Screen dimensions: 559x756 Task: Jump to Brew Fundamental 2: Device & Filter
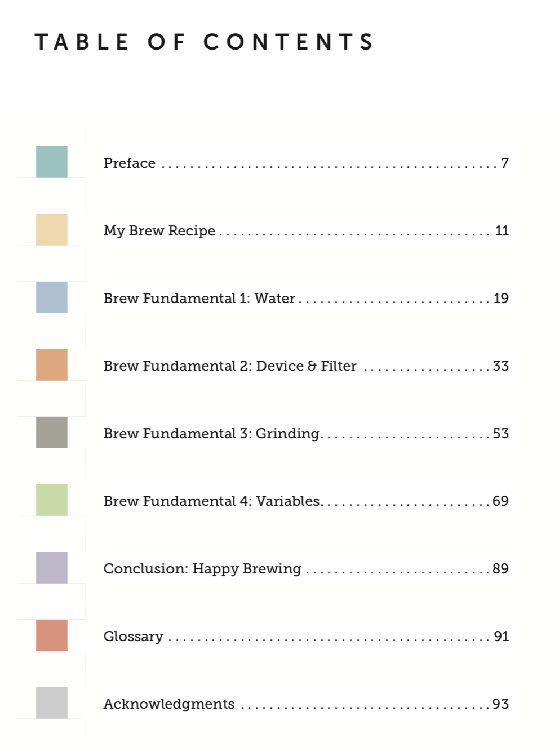click(x=306, y=366)
